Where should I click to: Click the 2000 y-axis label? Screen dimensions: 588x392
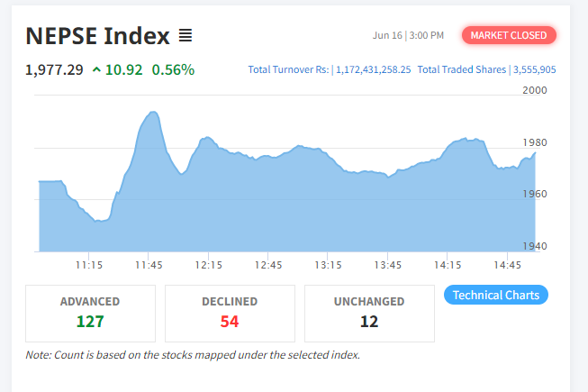click(x=534, y=90)
